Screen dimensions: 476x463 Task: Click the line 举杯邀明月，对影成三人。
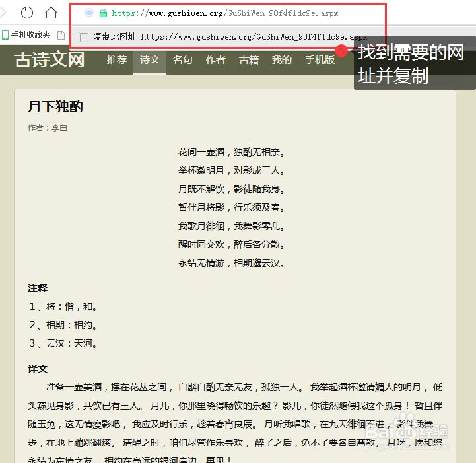(x=231, y=170)
